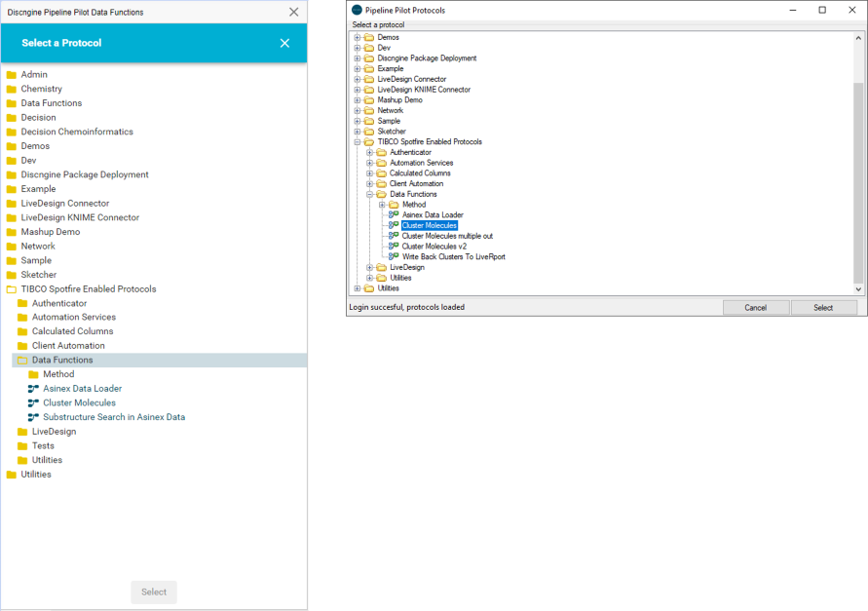Select the Method folder in left panel

pos(58,374)
